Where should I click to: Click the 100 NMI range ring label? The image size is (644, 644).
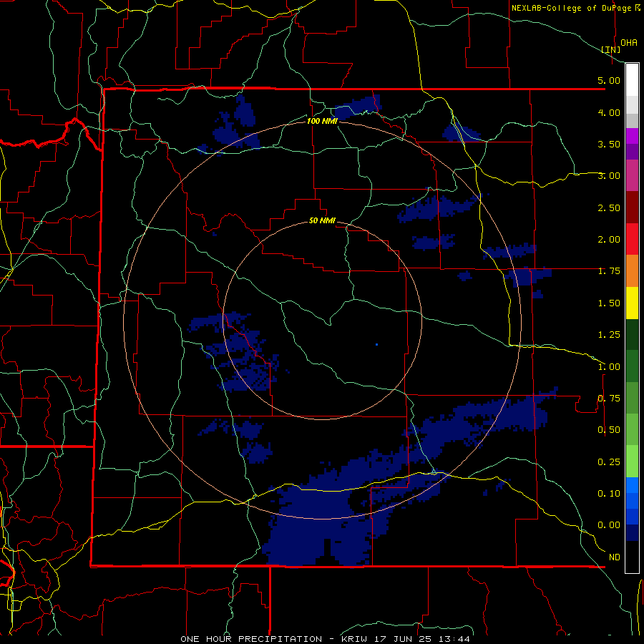(x=322, y=121)
